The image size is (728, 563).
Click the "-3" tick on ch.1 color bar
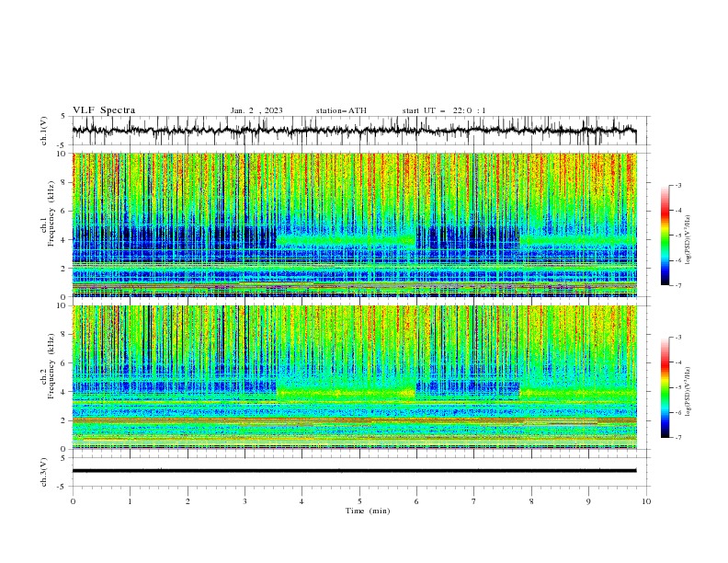point(678,185)
